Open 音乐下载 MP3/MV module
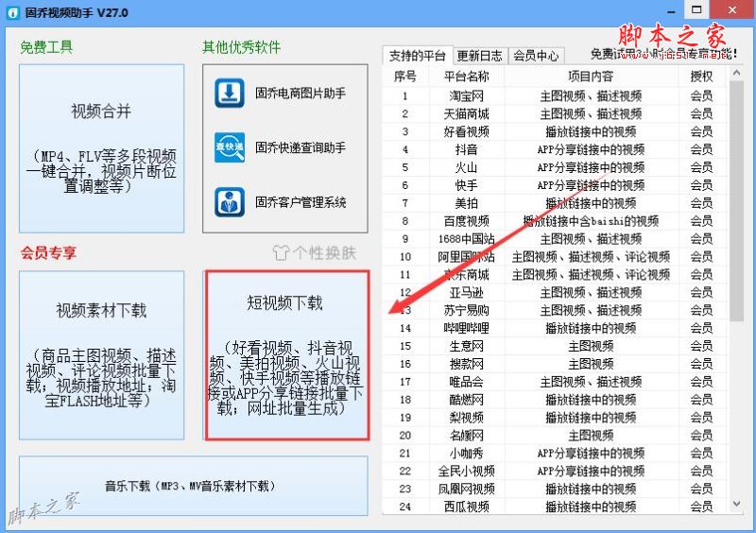The image size is (756, 533). (194, 486)
